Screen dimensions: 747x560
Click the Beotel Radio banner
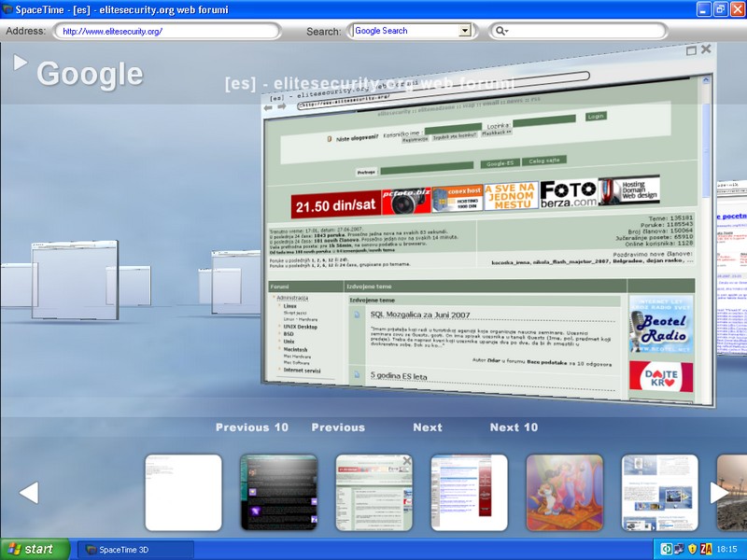[661, 324]
